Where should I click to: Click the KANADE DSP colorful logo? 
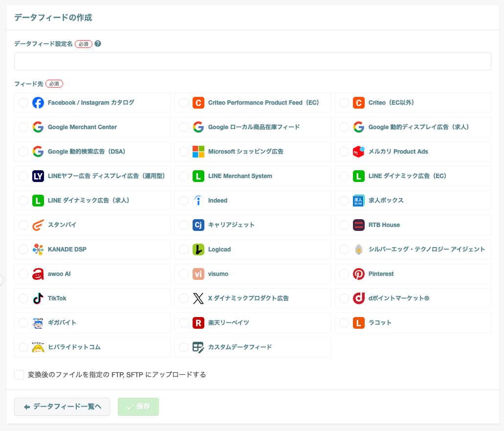coord(38,250)
